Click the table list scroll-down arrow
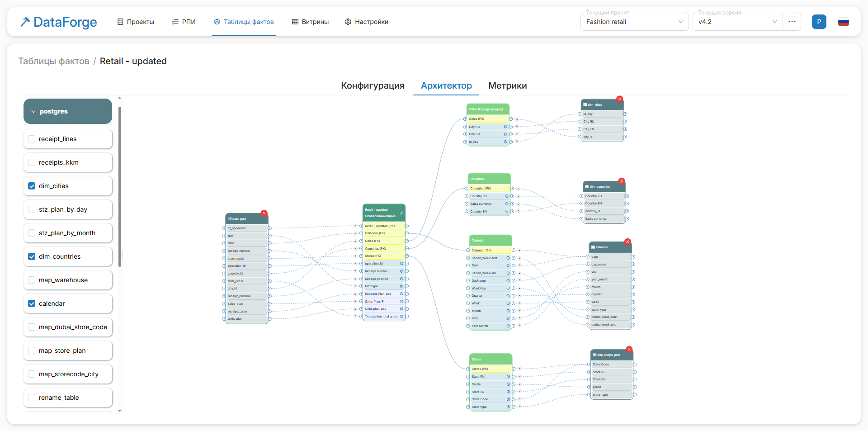The height and width of the screenshot is (431, 868). [x=120, y=411]
